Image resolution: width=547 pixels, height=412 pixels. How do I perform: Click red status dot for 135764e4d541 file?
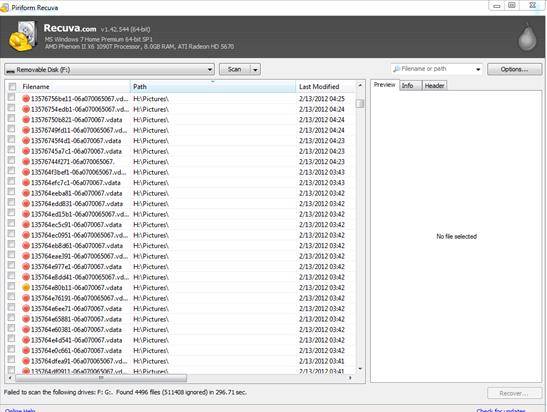26,340
